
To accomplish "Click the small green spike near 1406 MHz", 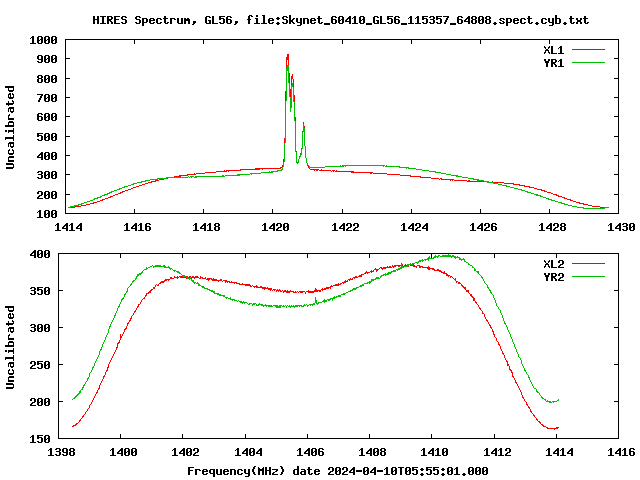I will tap(316, 300).
